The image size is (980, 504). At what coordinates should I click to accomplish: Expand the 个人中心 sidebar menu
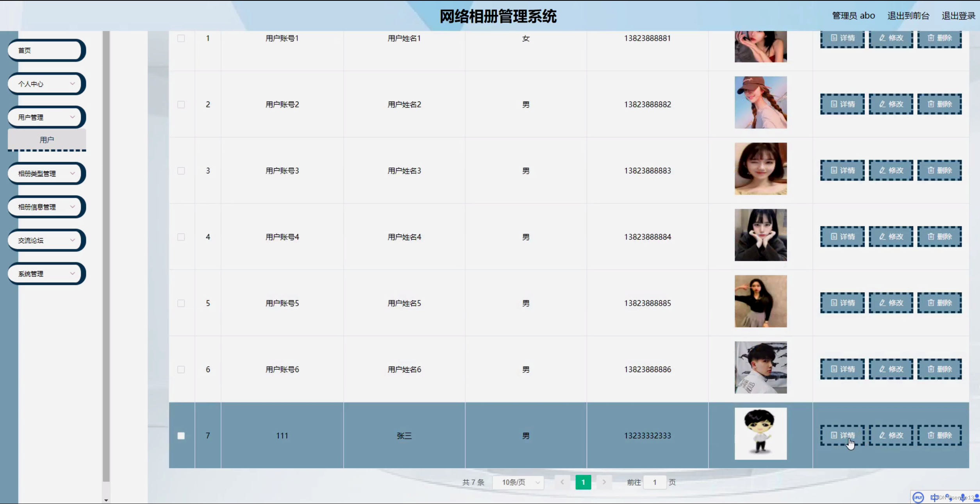click(46, 84)
